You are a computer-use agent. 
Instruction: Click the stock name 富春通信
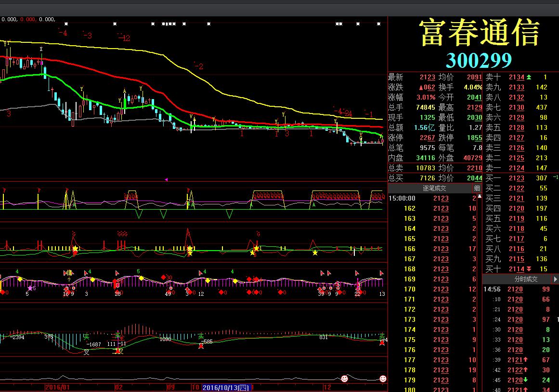pos(480,33)
